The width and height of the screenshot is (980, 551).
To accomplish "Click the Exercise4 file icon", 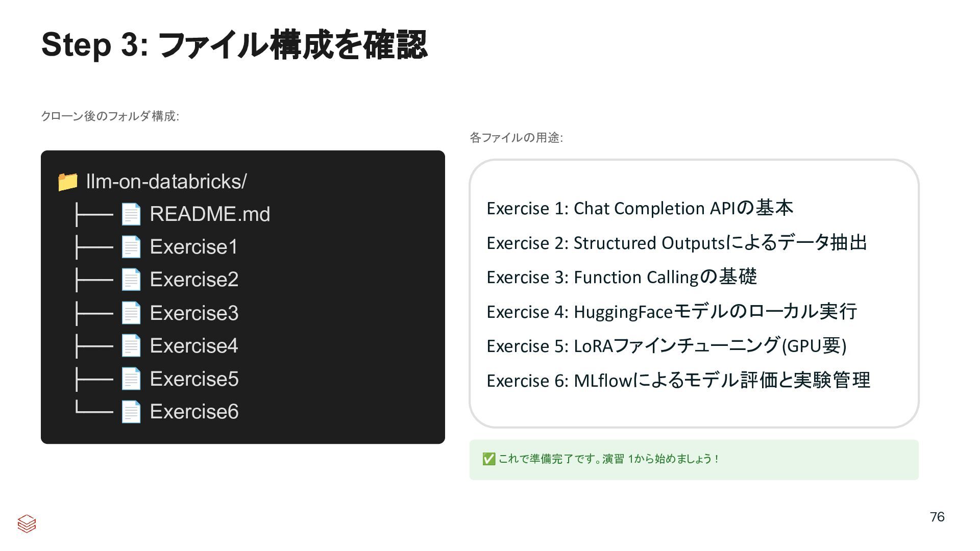I will [x=131, y=346].
